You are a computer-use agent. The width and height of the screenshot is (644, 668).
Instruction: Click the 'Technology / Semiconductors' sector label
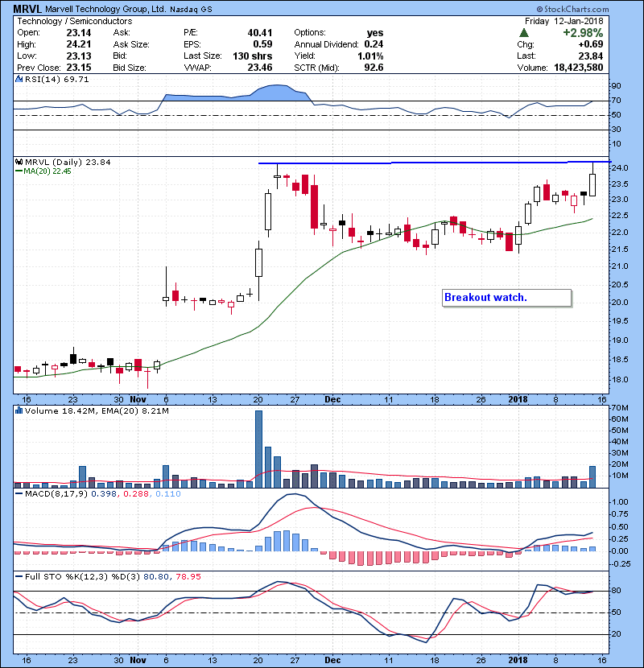(75, 21)
